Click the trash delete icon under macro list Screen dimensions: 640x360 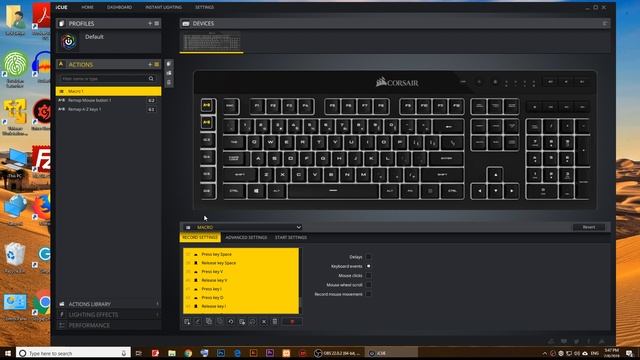coord(275,322)
